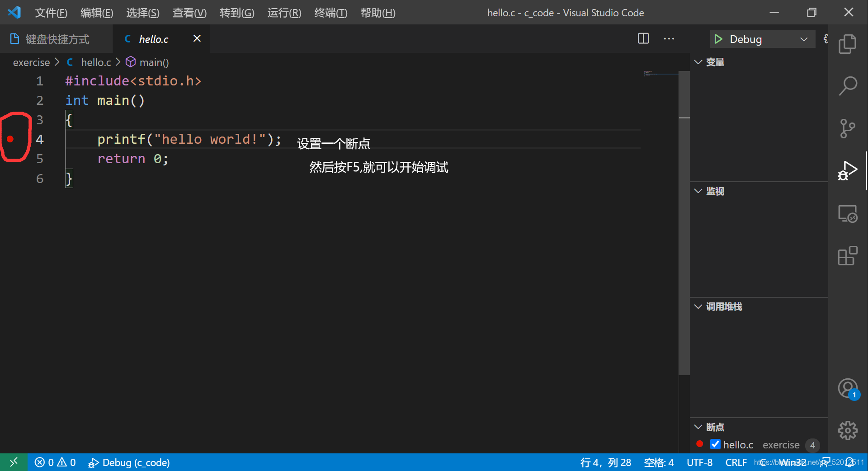
Task: Open the 终端(T) menu
Action: click(x=331, y=13)
